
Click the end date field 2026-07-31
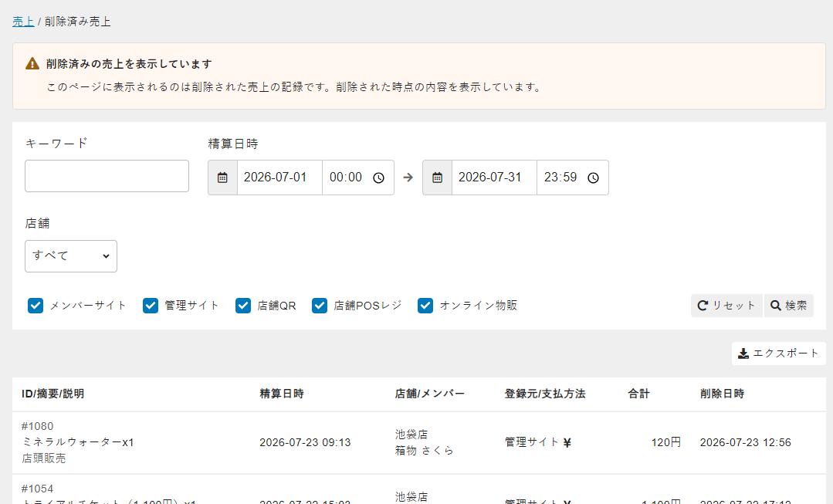[x=494, y=178]
